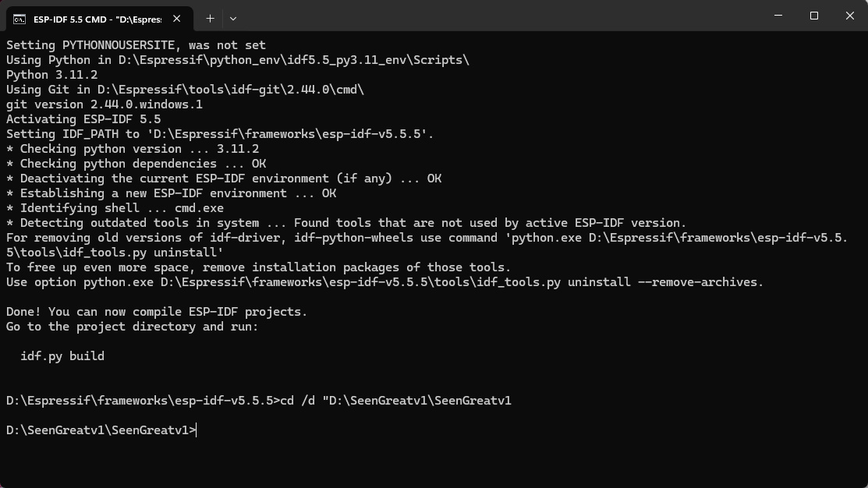Click the 'git version 2.44.0.windows.1' line
This screenshot has width=868, height=488.
point(105,104)
